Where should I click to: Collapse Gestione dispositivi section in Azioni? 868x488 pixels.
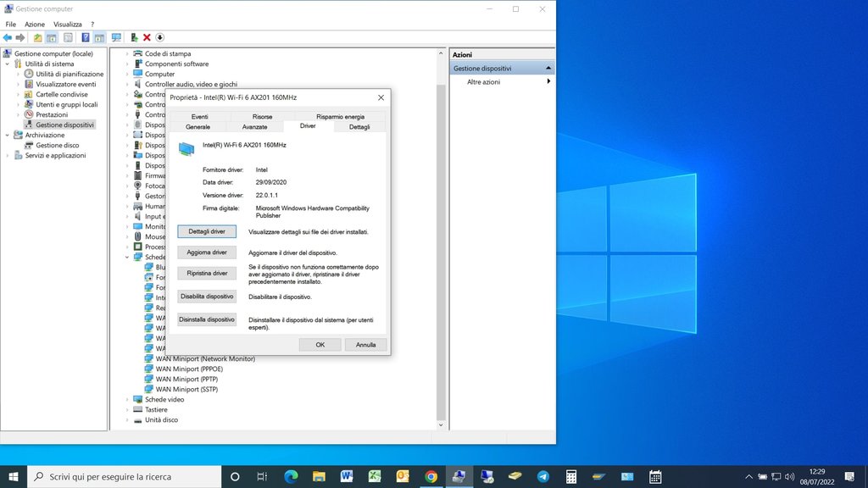(x=548, y=69)
